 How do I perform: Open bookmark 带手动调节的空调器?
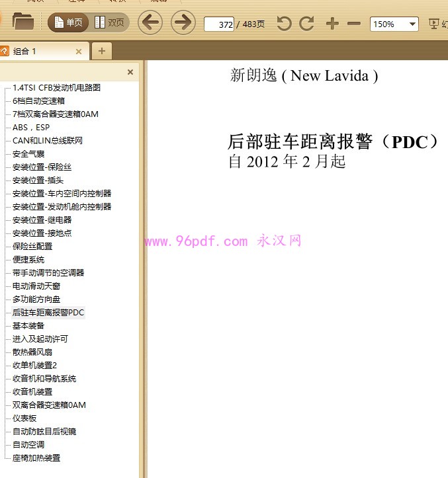(x=48, y=273)
